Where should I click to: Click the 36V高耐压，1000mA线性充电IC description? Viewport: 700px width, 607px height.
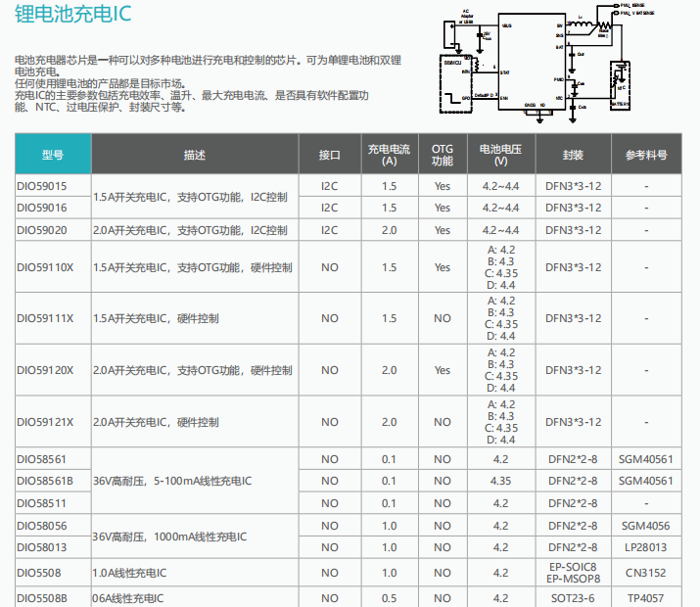coord(169,537)
